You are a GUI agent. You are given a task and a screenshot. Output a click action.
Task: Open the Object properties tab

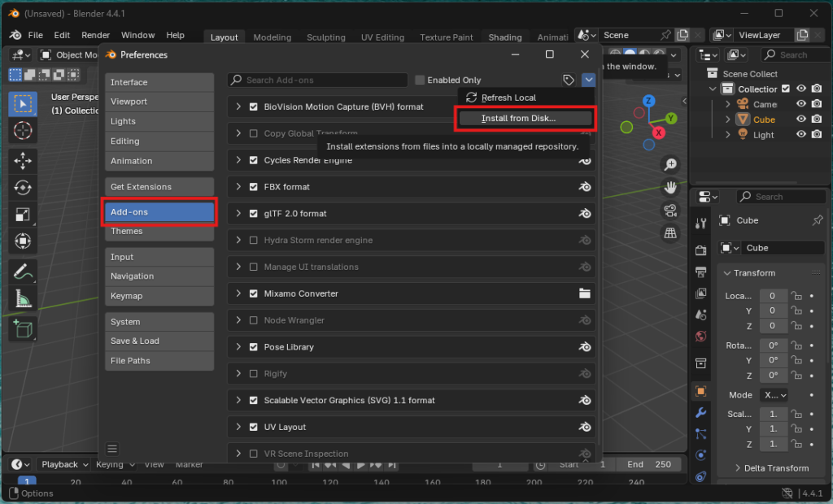tap(700, 391)
